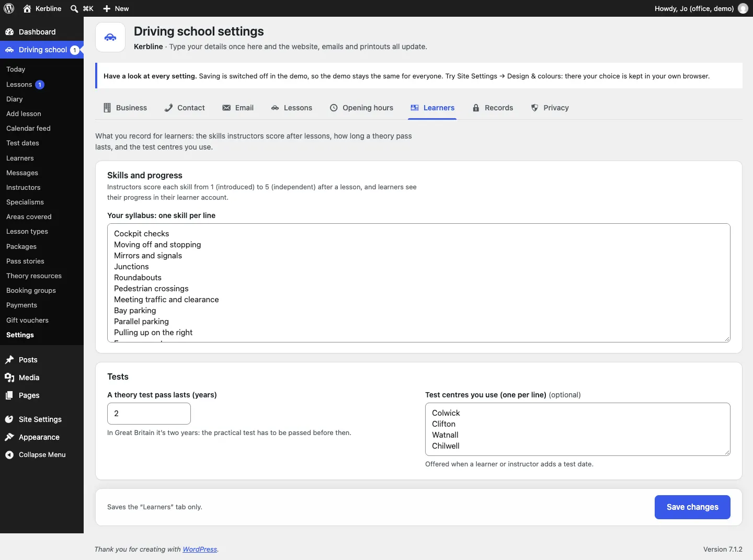
Task: Click the Learners ID card icon
Action: 415,108
